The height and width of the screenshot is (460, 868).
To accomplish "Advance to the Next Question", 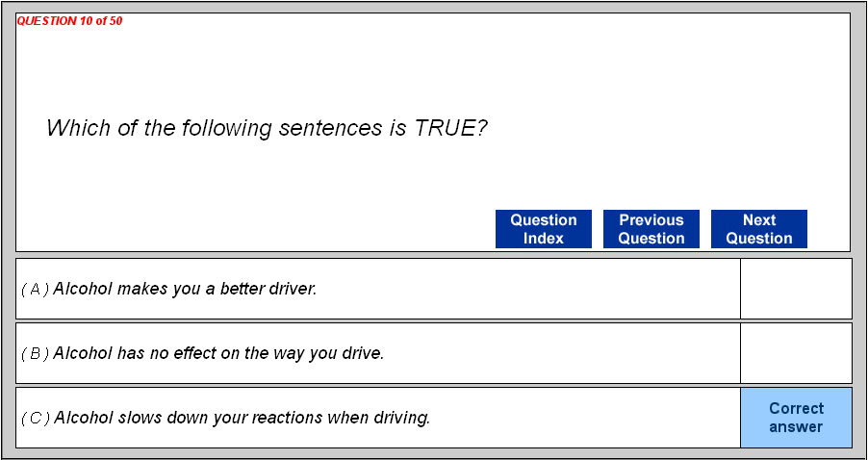I will pos(758,229).
